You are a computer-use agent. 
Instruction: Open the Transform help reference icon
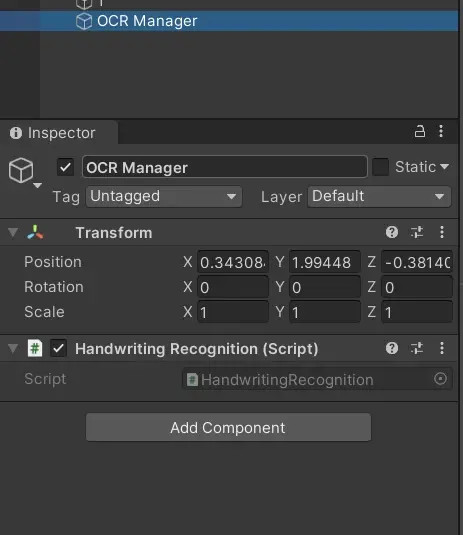(x=392, y=232)
